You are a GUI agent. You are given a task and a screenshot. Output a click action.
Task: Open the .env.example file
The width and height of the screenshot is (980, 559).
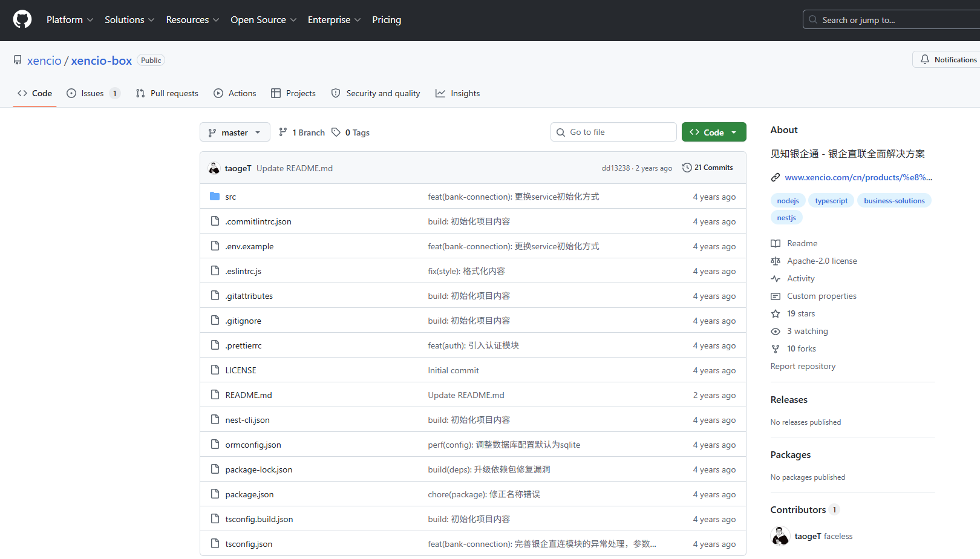pyautogui.click(x=249, y=246)
